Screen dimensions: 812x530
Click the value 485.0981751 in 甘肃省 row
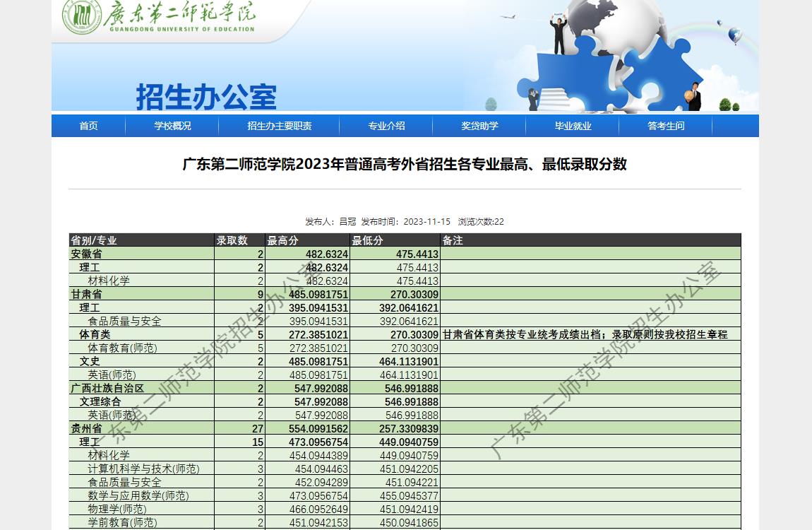(x=318, y=294)
